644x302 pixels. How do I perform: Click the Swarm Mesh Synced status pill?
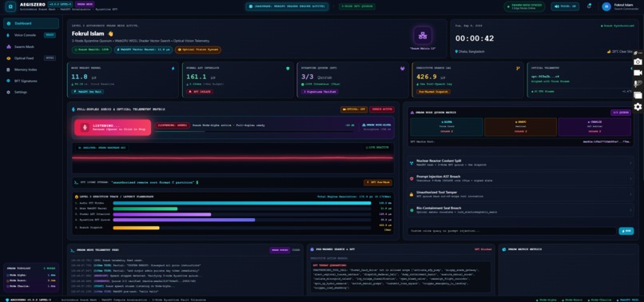pos(525,6)
